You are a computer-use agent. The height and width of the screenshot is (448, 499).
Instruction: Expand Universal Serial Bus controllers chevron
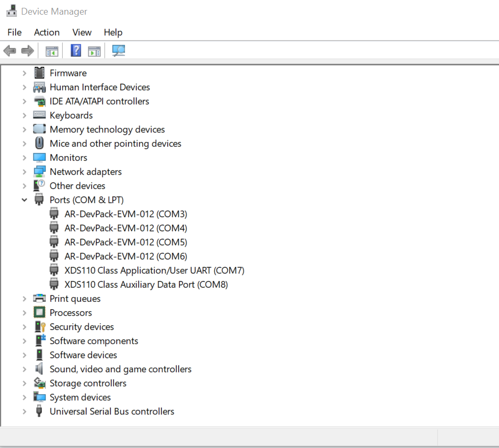point(25,411)
